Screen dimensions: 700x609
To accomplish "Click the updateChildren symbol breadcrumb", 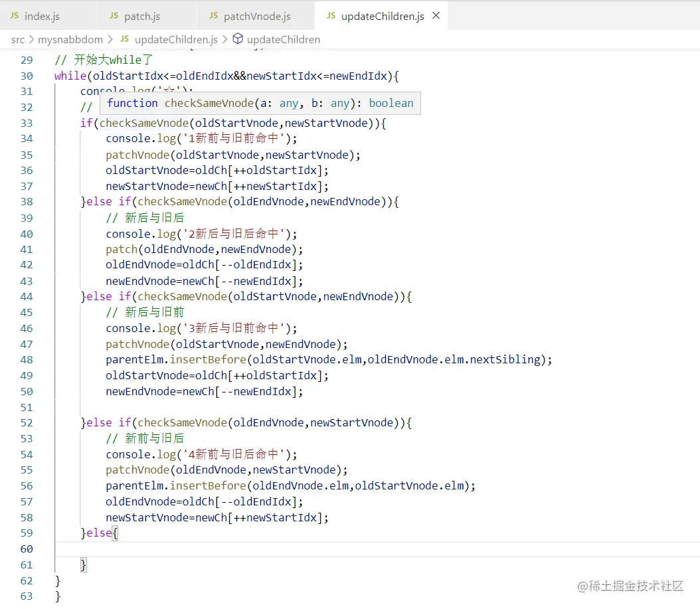I will click(x=284, y=40).
